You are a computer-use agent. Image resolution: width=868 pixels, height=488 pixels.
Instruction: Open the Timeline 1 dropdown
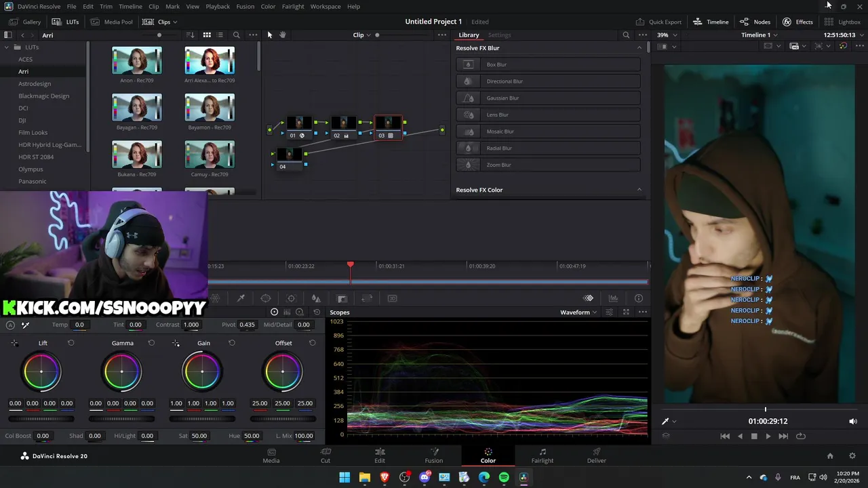[x=759, y=35]
